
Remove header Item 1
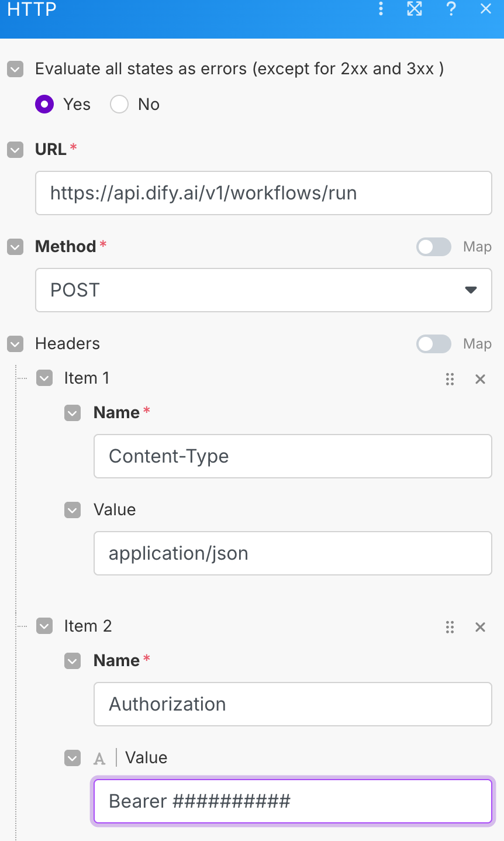tap(481, 379)
